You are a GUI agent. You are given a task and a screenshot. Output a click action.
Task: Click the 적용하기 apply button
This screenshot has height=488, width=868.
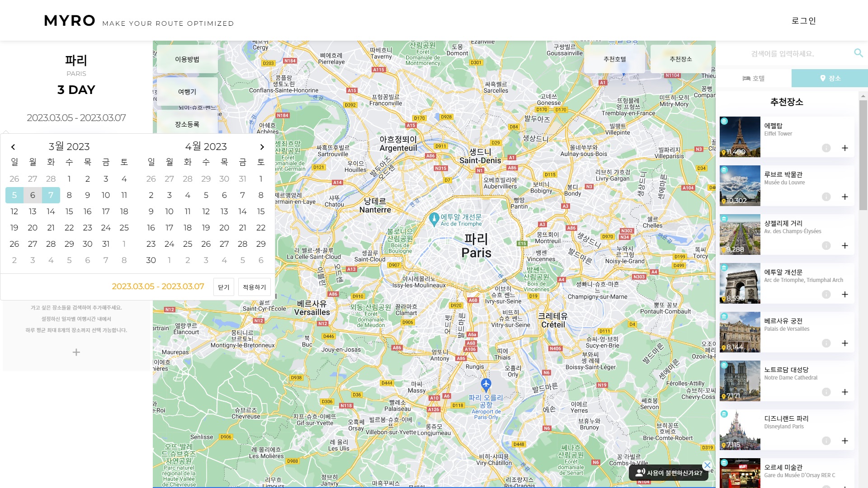[x=254, y=287]
